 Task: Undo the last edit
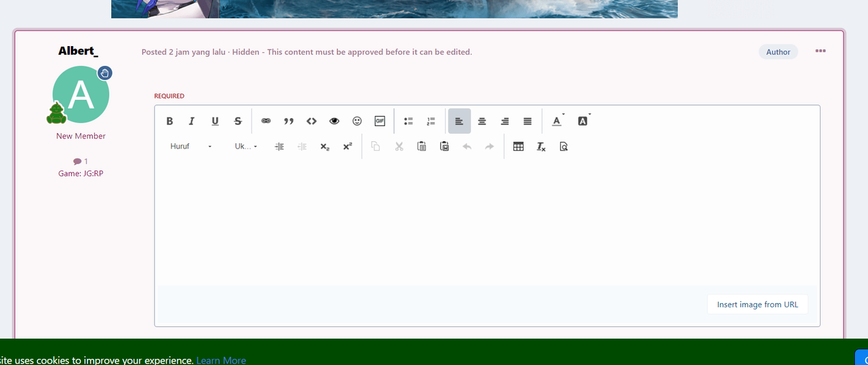coord(467,147)
